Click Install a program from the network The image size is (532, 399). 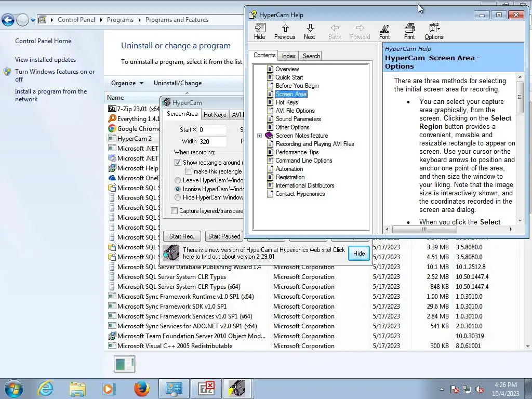(51, 96)
